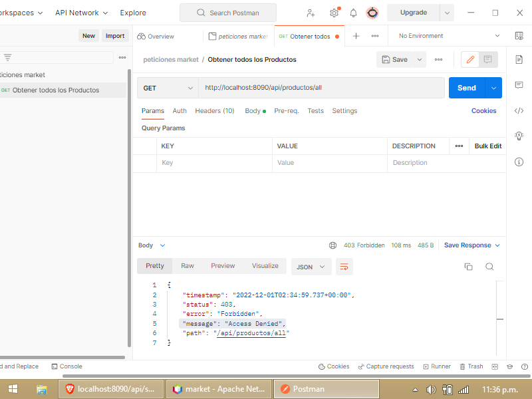Open Windows Start button
The image size is (532, 399).
click(13, 389)
